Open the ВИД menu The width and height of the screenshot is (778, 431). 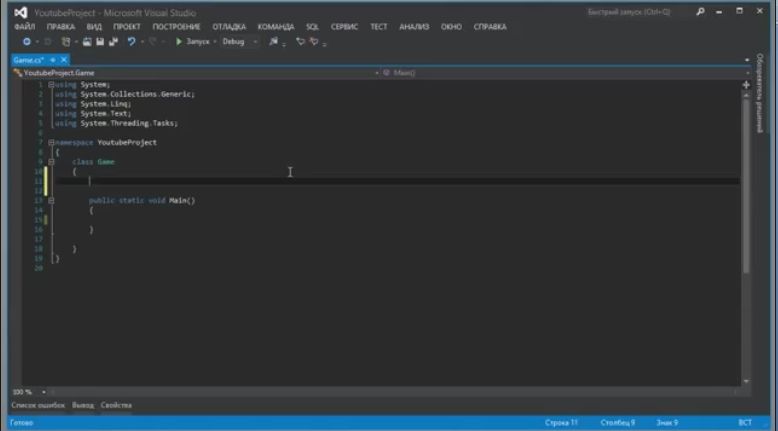94,27
